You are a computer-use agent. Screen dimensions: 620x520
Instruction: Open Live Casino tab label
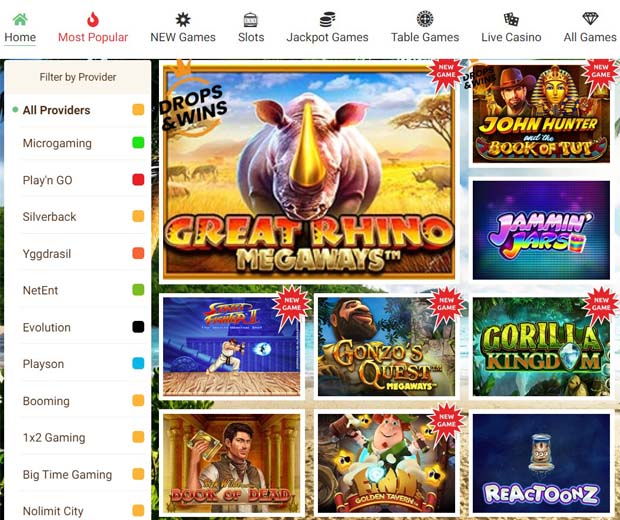pos(511,37)
